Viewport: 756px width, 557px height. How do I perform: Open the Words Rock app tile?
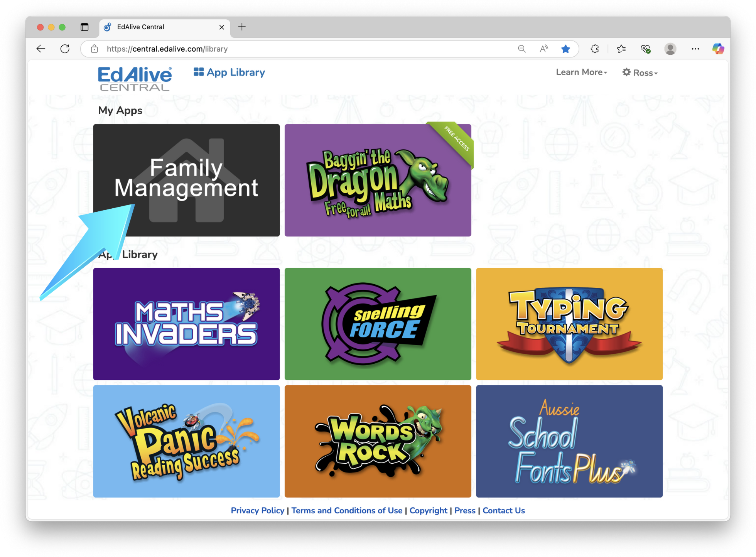pos(378,441)
